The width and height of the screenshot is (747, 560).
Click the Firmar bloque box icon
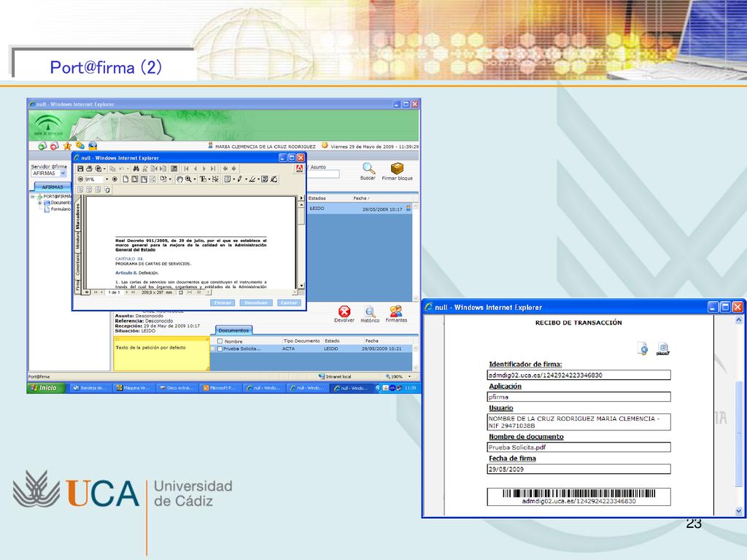tap(397, 168)
